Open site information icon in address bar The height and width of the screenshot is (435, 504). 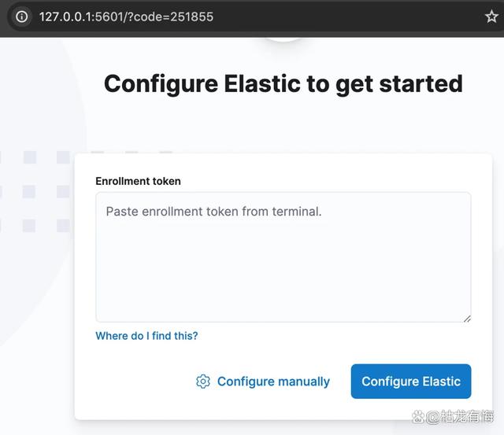pyautogui.click(x=22, y=17)
